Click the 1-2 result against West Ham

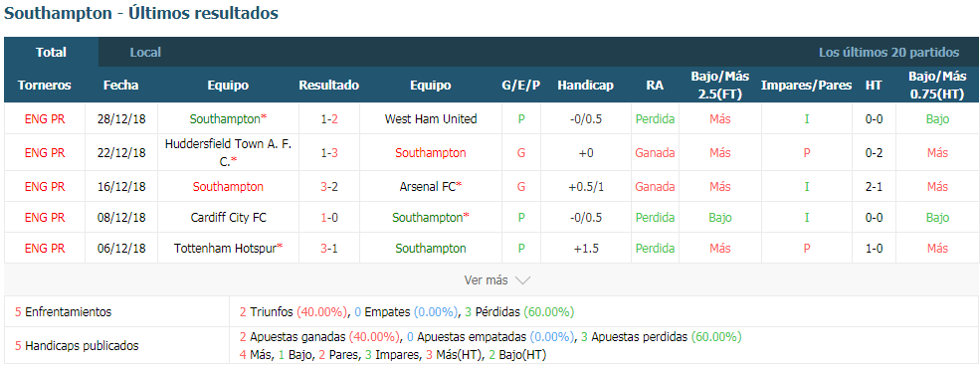click(329, 118)
